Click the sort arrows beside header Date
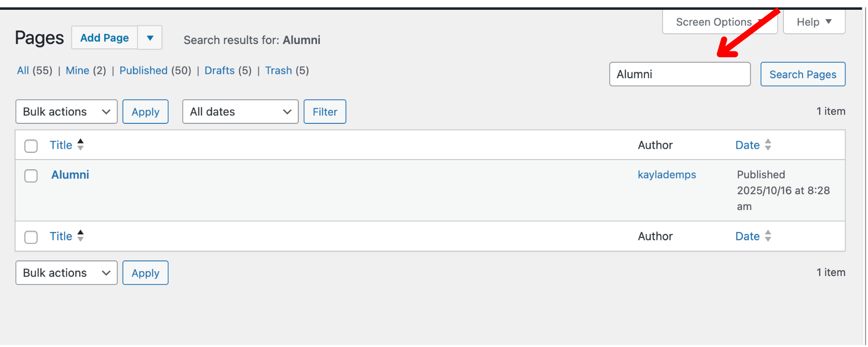The height and width of the screenshot is (347, 868). [x=768, y=145]
